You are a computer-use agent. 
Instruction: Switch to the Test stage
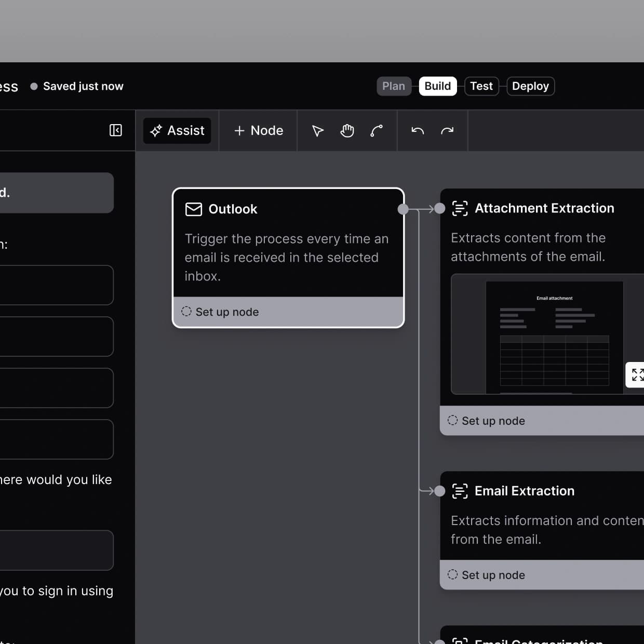coord(481,86)
